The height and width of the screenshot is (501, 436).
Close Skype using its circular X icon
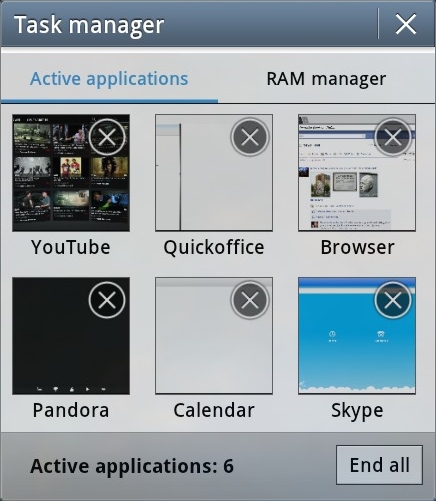[x=393, y=300]
